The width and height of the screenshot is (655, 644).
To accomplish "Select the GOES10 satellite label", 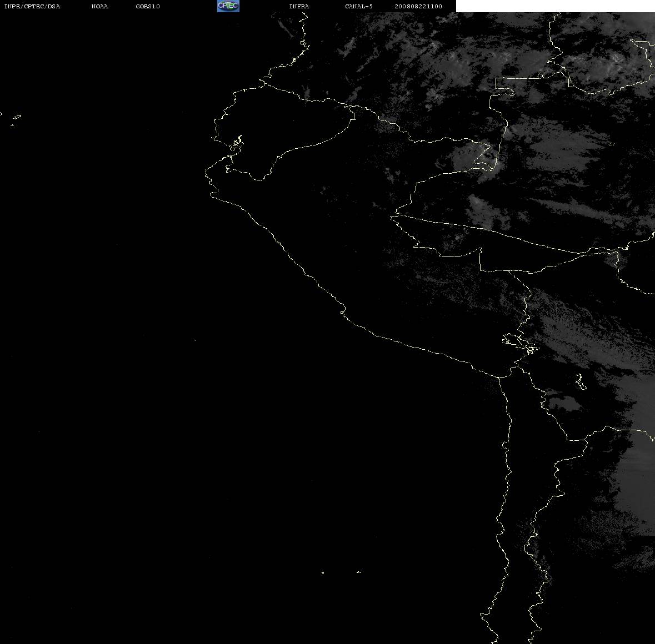I will pos(148,6).
